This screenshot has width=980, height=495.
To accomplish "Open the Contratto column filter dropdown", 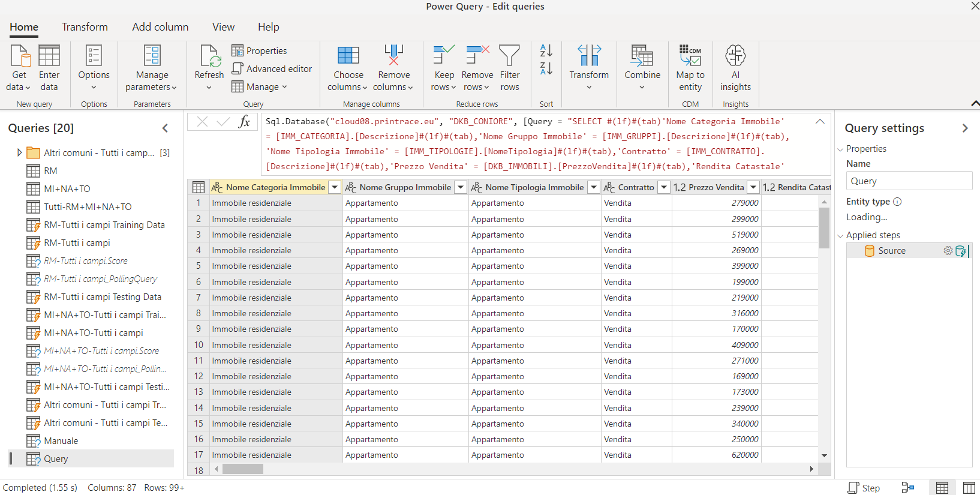I will (x=663, y=187).
